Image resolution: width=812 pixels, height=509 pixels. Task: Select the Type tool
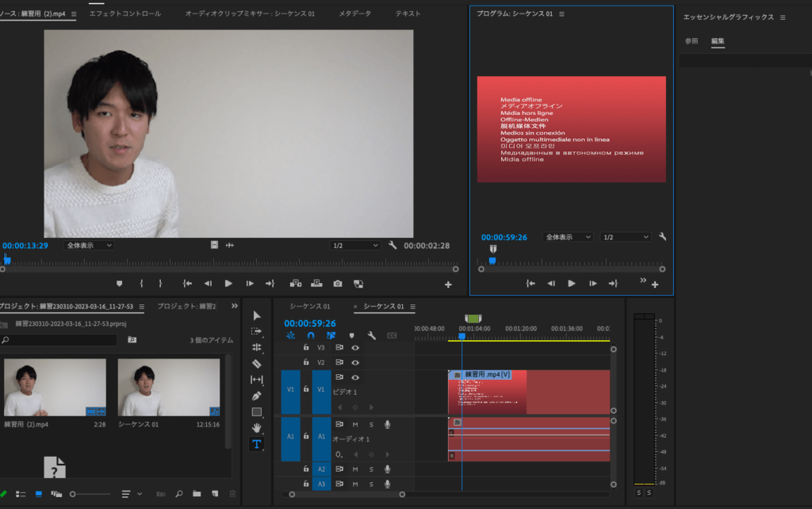(256, 445)
